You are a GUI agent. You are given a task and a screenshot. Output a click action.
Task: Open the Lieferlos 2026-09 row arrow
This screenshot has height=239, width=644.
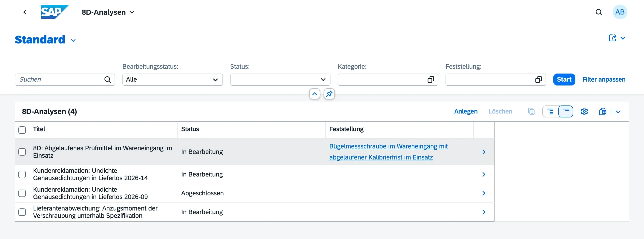point(484,193)
